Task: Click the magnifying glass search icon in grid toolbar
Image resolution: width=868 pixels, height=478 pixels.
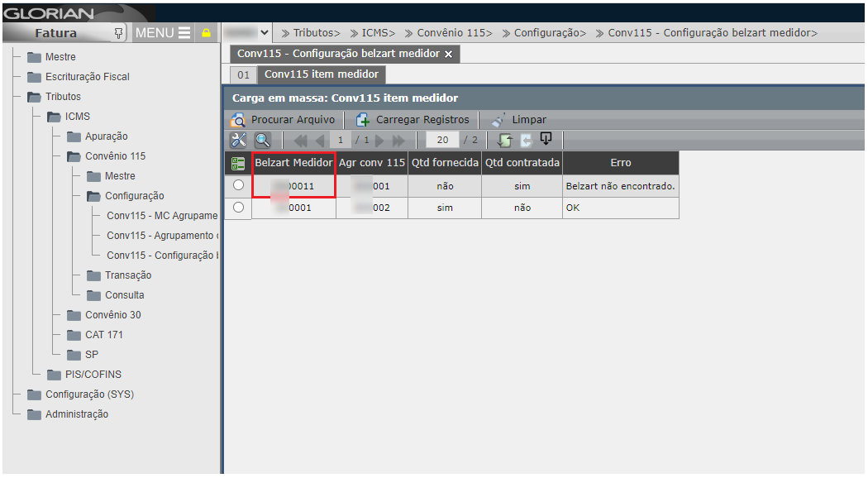Action: click(x=262, y=141)
